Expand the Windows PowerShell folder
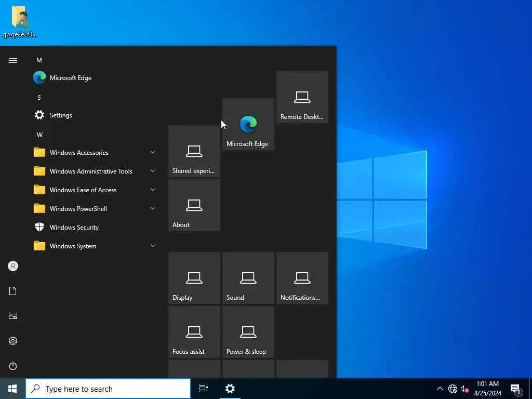 (x=96, y=208)
